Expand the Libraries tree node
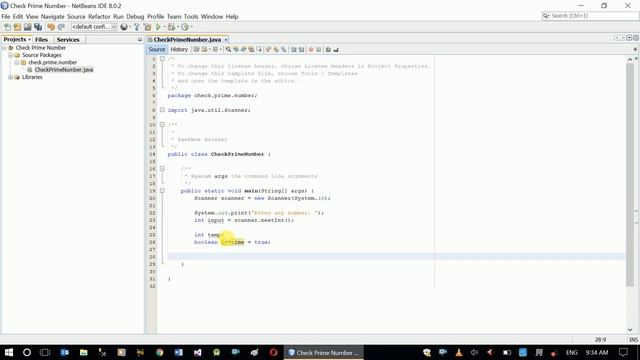The width and height of the screenshot is (640, 360). pyautogui.click(x=11, y=77)
